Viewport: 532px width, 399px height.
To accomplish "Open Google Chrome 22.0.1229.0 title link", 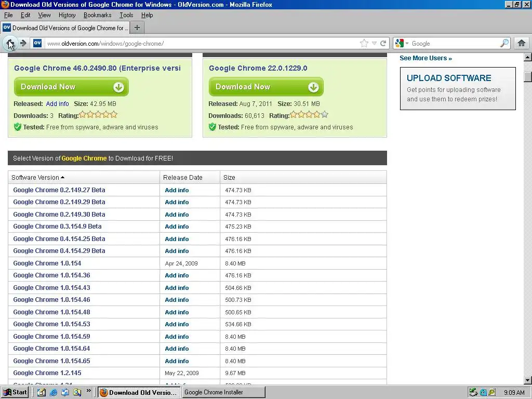I will click(x=258, y=68).
